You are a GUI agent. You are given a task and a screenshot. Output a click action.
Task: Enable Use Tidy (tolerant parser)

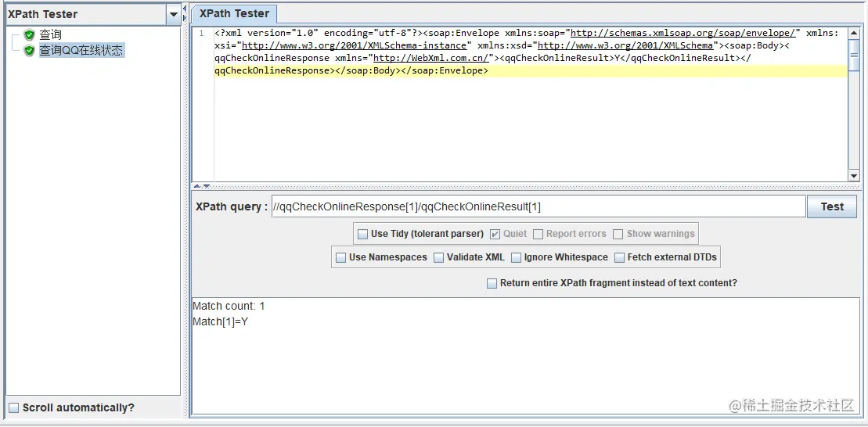click(362, 234)
